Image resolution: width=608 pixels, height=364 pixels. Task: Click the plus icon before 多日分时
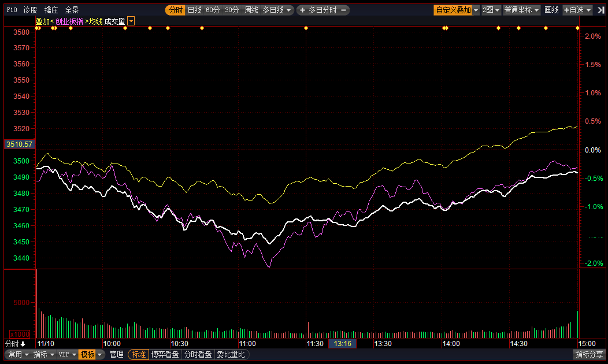[x=302, y=10]
